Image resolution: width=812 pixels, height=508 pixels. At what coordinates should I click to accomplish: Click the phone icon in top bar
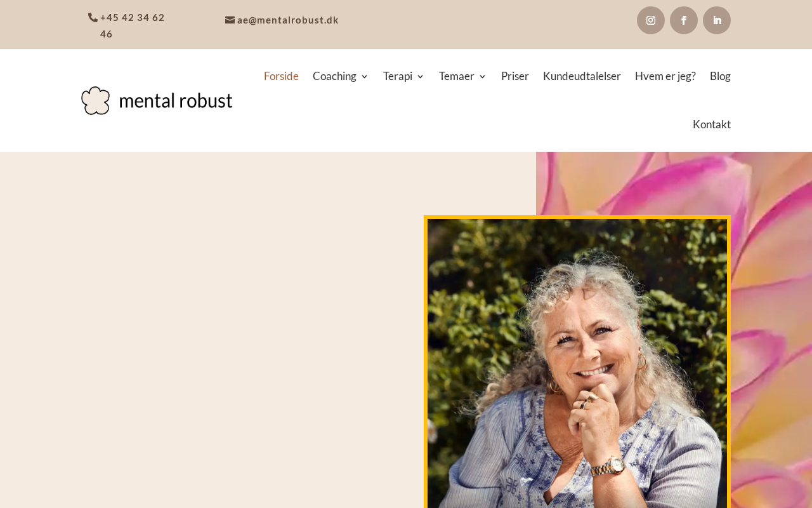click(93, 18)
